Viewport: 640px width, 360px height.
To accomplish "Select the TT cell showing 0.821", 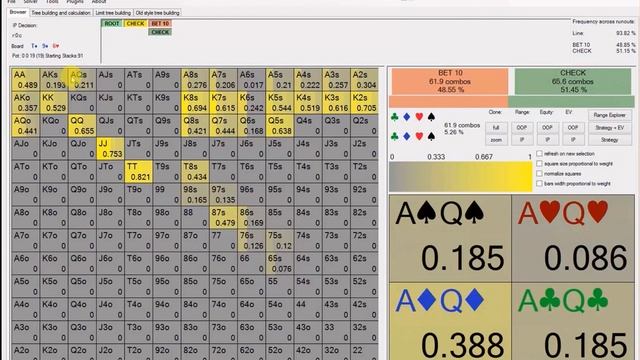I will (x=138, y=171).
